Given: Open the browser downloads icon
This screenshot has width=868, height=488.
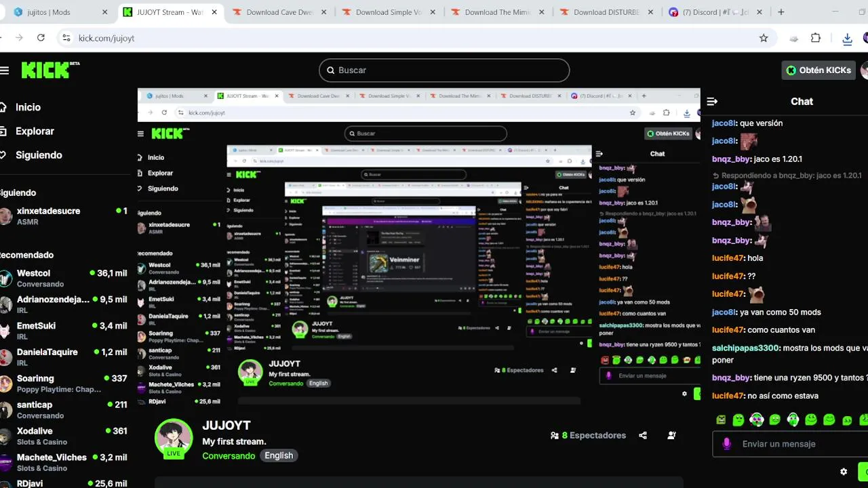Looking at the screenshot, I should [x=847, y=39].
